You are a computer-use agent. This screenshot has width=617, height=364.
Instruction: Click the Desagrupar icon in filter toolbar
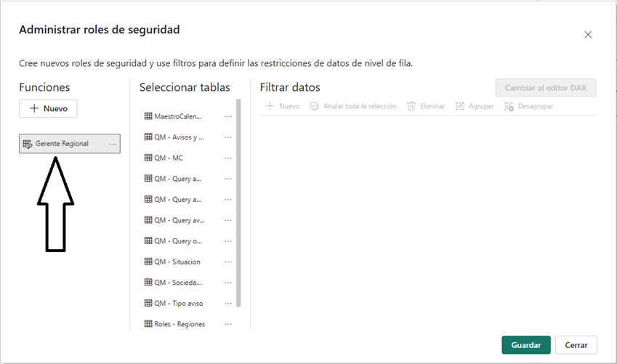[x=509, y=106]
